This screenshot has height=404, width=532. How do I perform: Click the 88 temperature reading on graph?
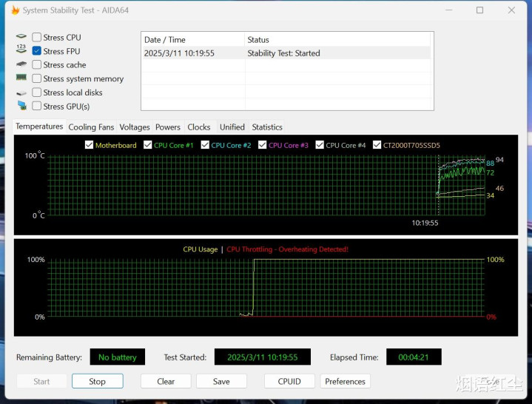(x=490, y=164)
